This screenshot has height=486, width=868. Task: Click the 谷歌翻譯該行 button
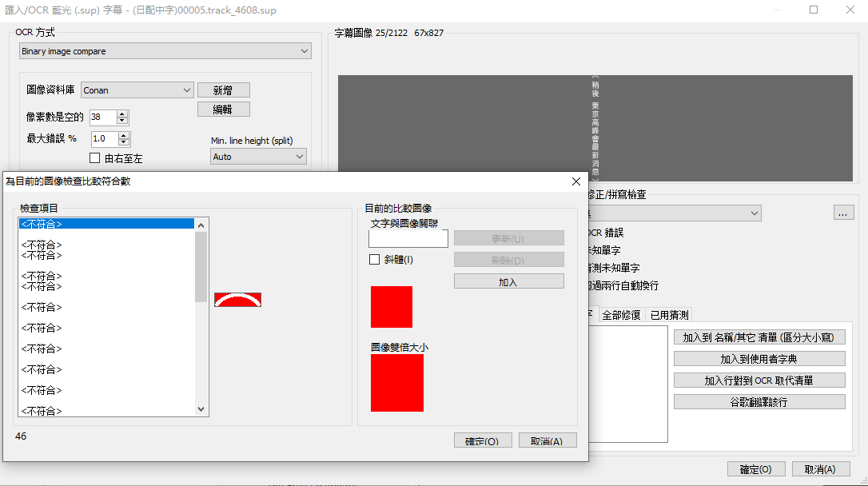(x=759, y=401)
